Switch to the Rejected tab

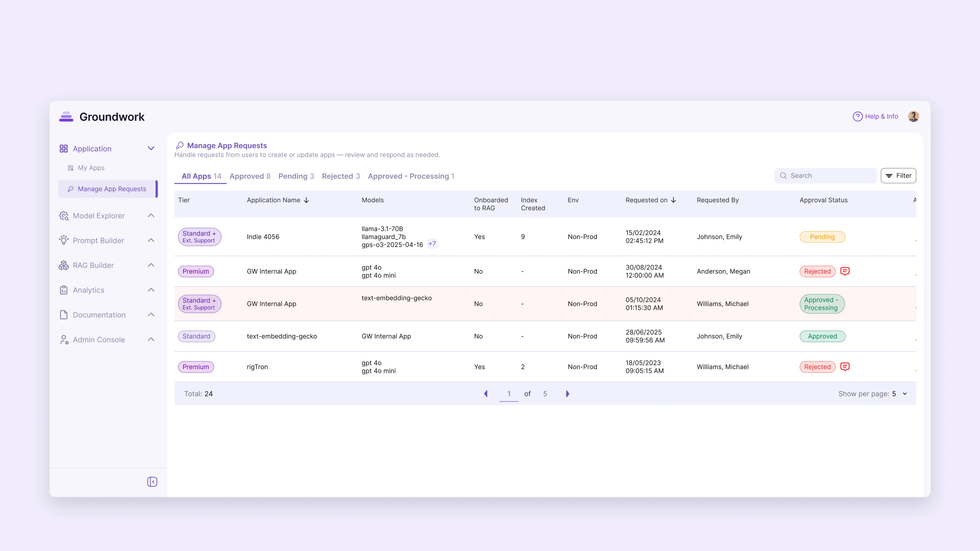(x=341, y=176)
